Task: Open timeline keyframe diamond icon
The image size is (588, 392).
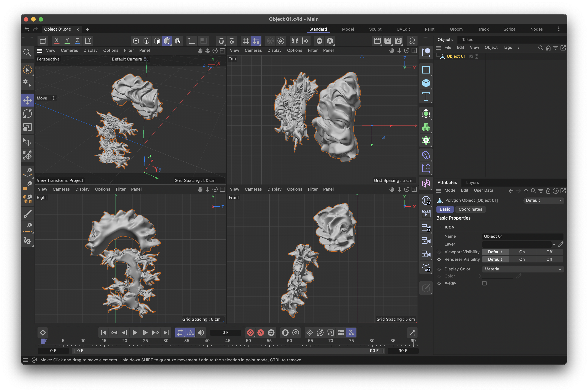Action: (x=43, y=332)
